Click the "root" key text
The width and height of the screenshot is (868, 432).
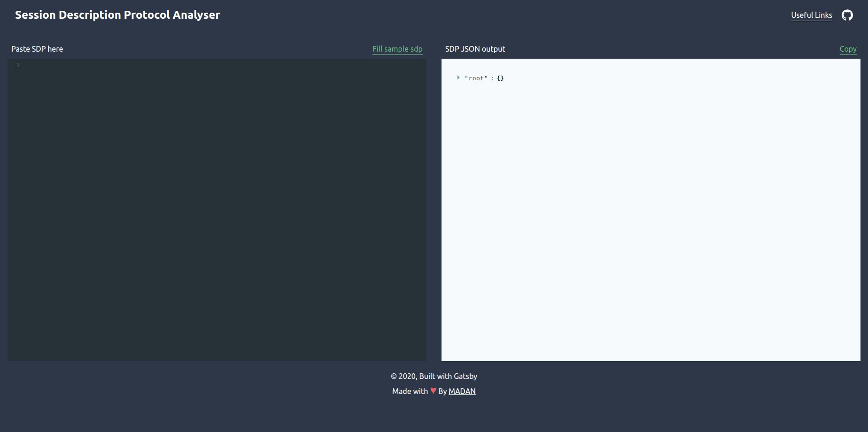(476, 78)
